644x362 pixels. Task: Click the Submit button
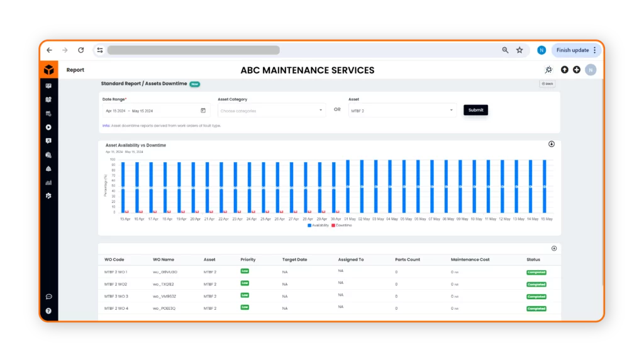(x=475, y=110)
